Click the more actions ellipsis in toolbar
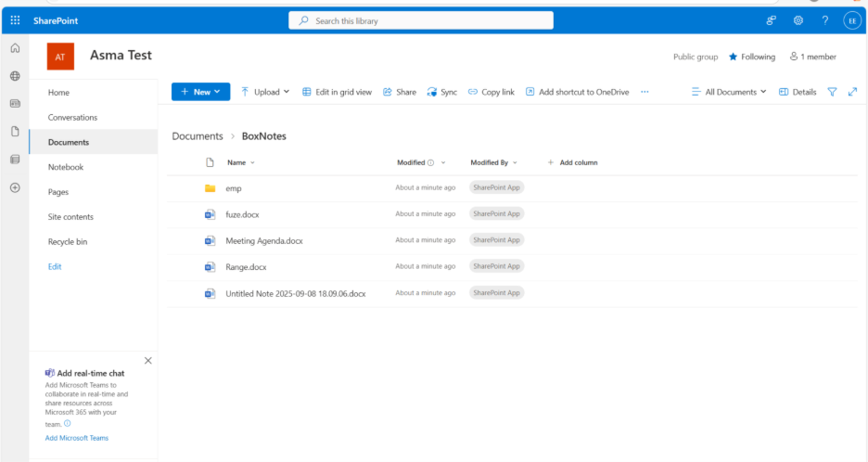Screen dimensions: 868x462 click(x=645, y=92)
